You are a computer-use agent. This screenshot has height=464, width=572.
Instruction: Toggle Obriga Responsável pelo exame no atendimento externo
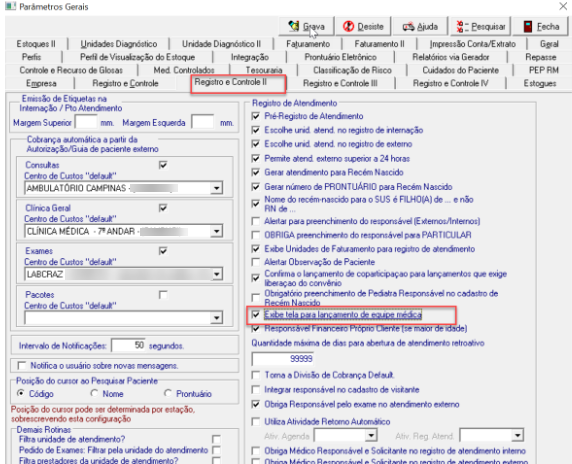256,404
